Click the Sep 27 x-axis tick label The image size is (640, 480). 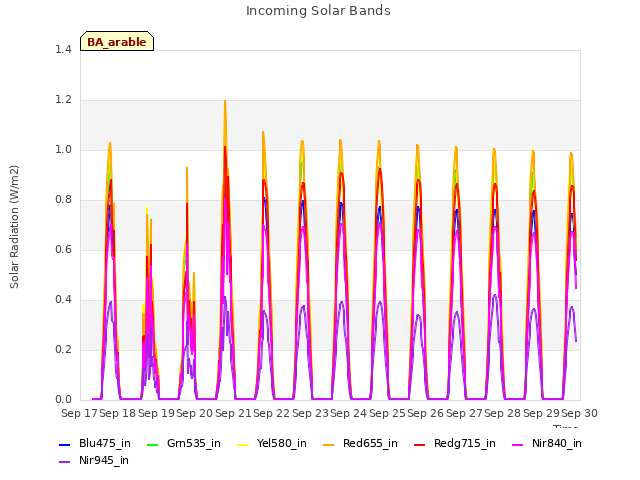464,413
